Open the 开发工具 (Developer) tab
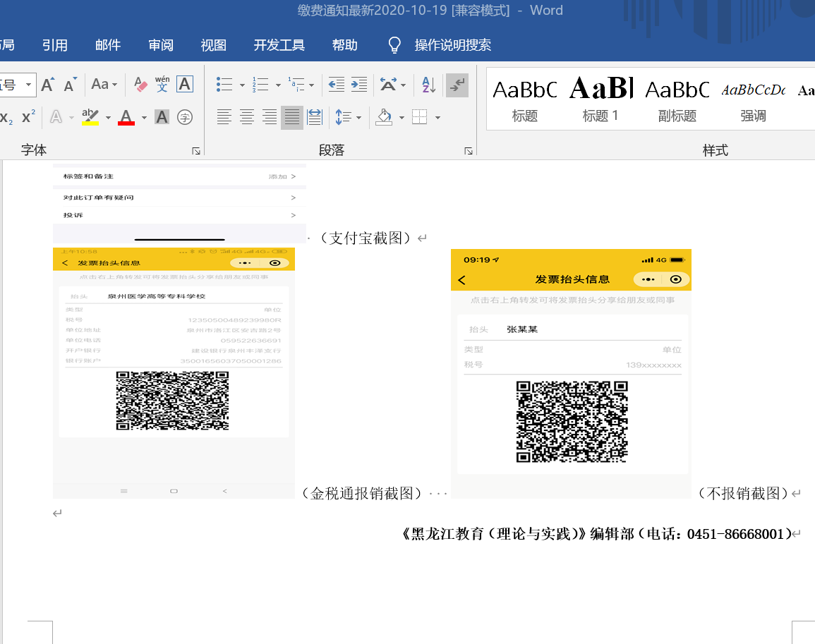 tap(279, 45)
